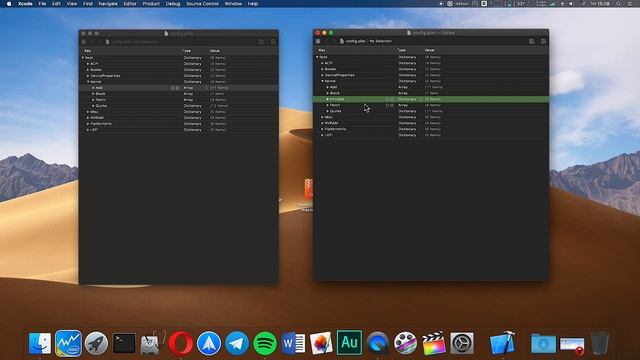Open the blue Downloads folder in the Dock

pos(543,343)
